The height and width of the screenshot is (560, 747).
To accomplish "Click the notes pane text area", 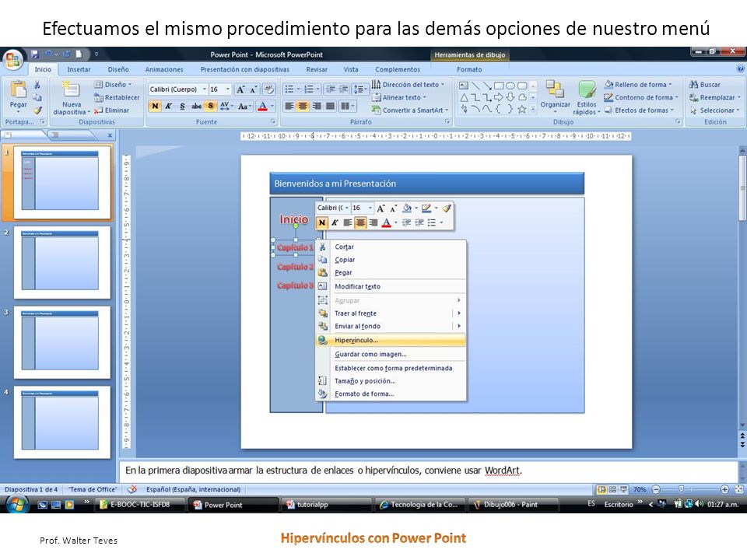I will coord(428,471).
